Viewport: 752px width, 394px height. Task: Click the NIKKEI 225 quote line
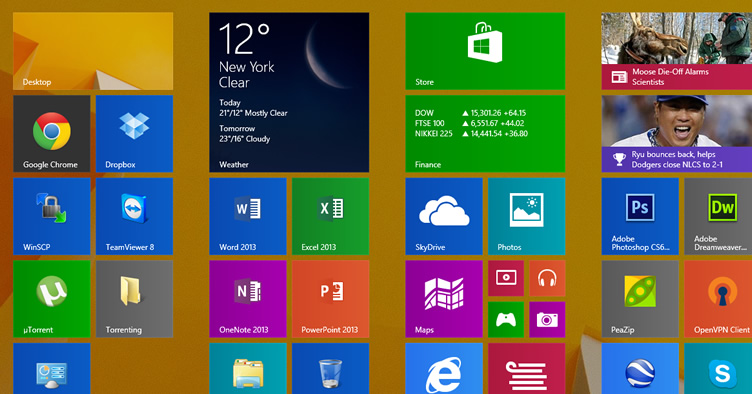471,134
